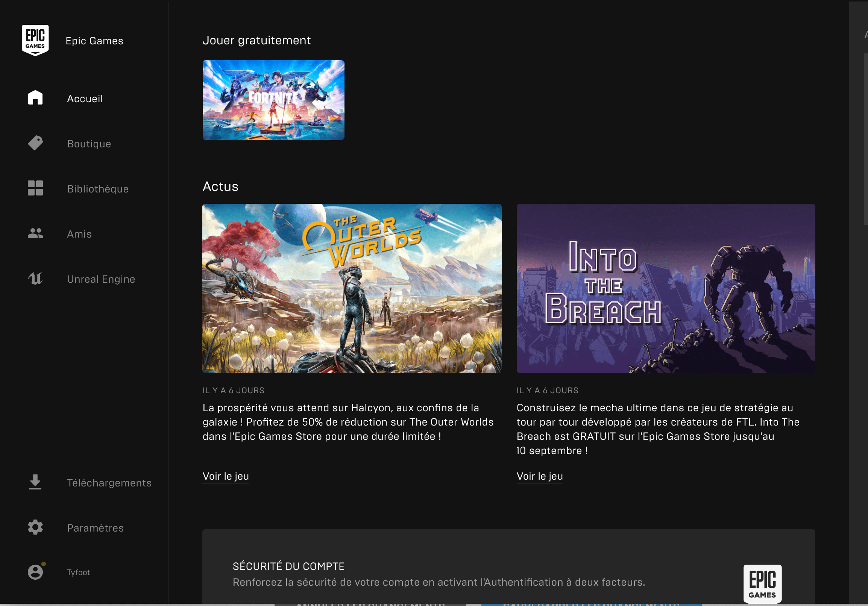This screenshot has height=606, width=868.
Task: Switch to the Bibliothèque menu label
Action: [97, 189]
